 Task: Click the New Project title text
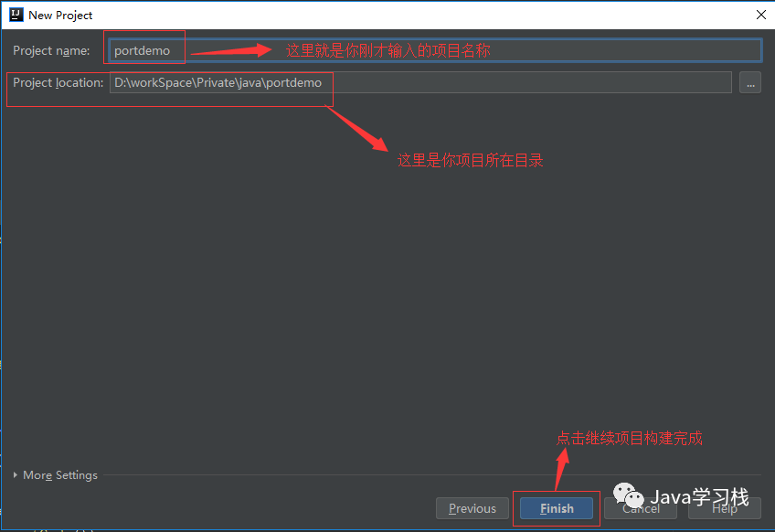60,16
